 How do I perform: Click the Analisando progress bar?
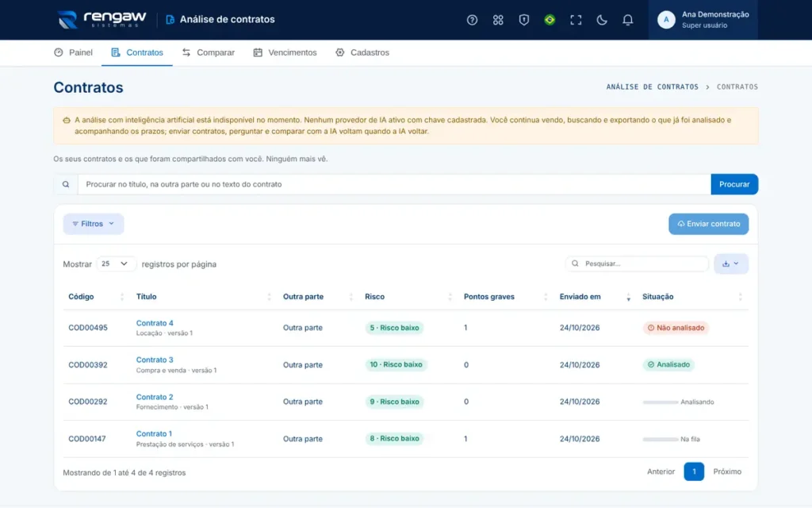tap(661, 402)
